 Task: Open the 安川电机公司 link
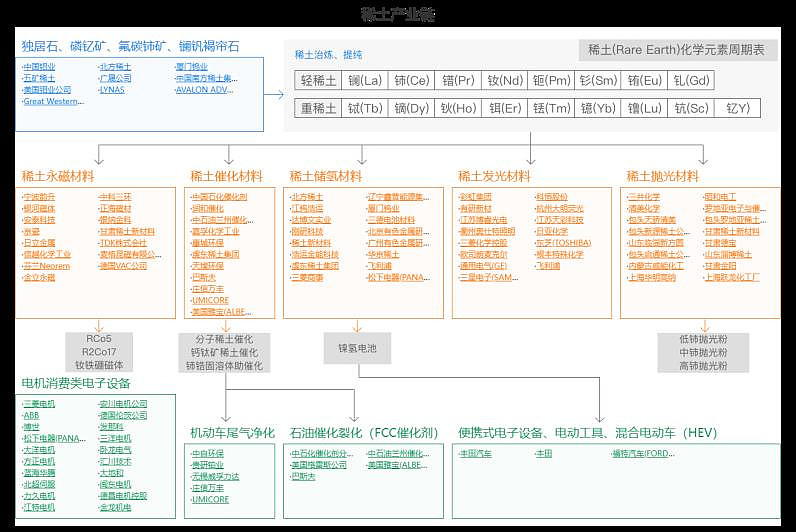pyautogui.click(x=123, y=404)
